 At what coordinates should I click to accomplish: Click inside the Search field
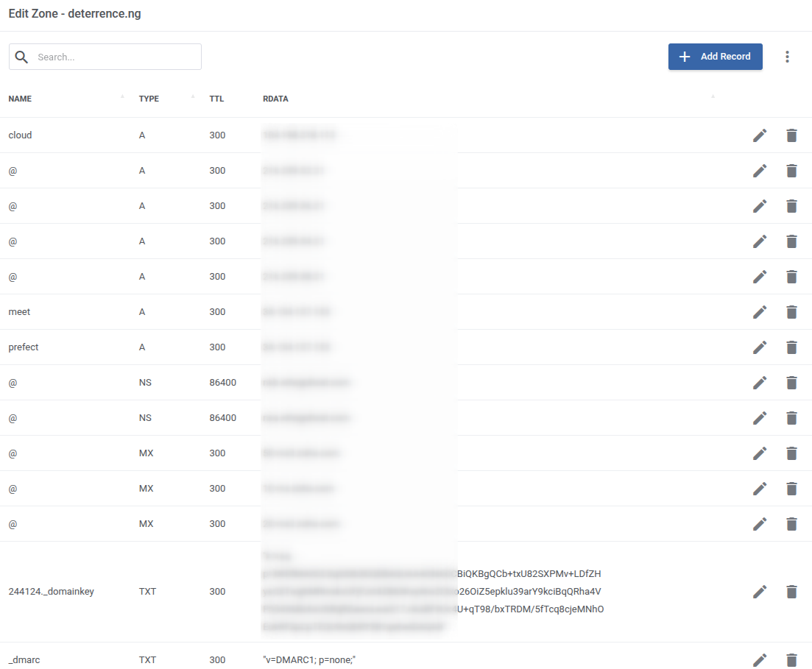110,57
